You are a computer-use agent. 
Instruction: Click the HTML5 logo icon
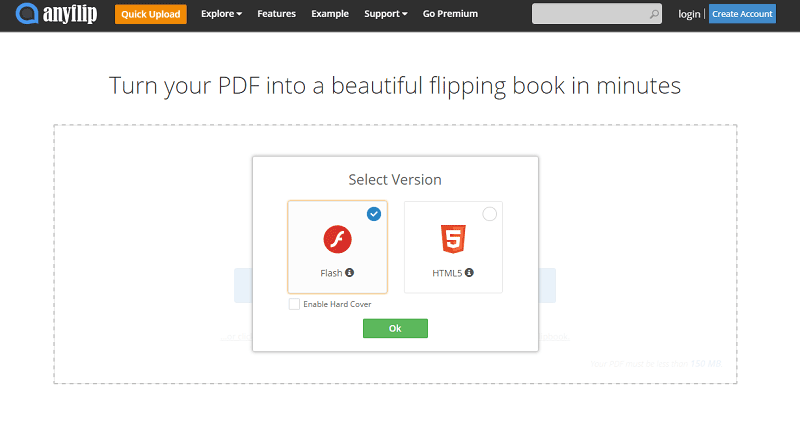pyautogui.click(x=453, y=239)
